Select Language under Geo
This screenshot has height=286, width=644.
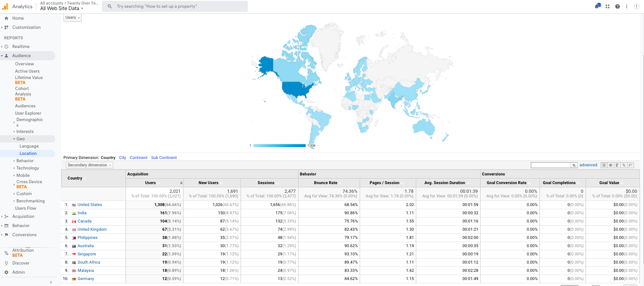(x=29, y=146)
